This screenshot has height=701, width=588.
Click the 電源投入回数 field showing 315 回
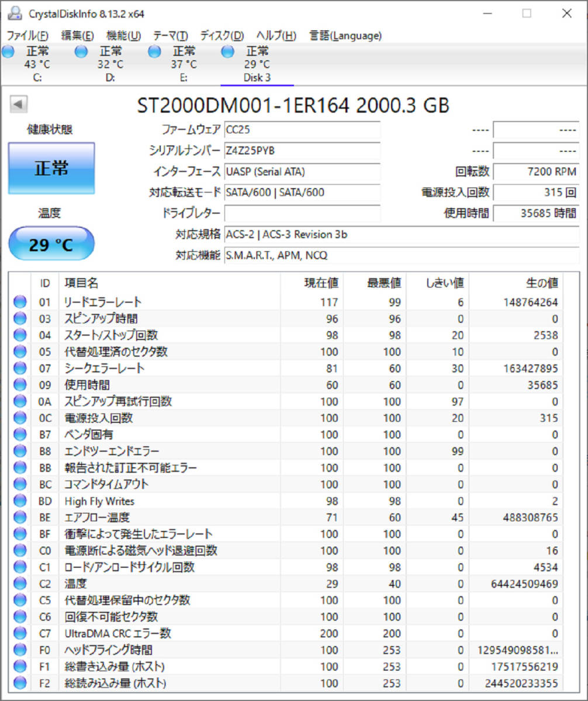point(536,192)
